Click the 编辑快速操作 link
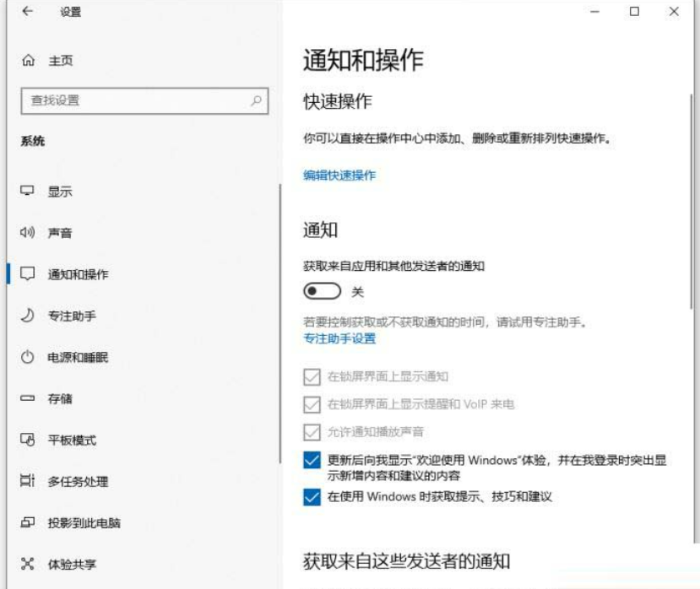This screenshot has height=589, width=700. click(x=339, y=175)
